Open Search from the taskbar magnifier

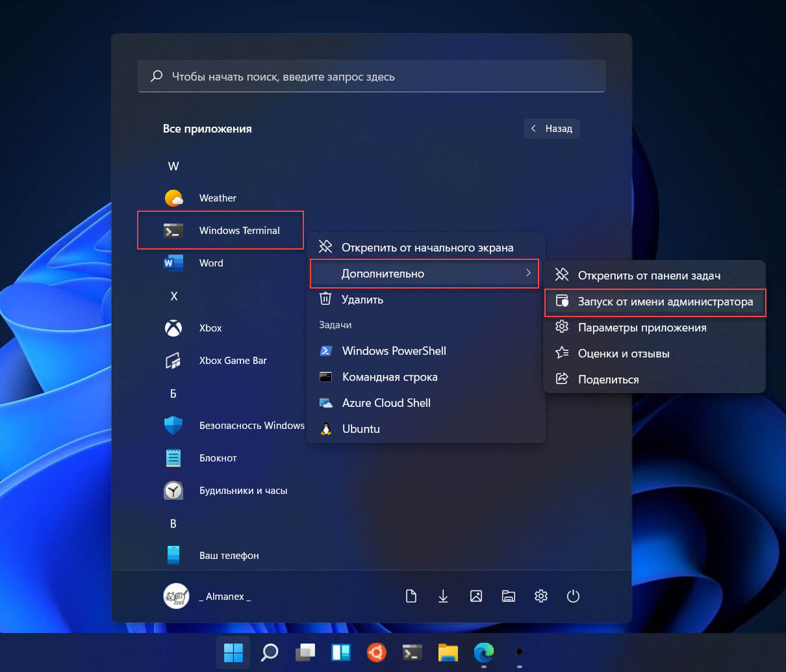[x=270, y=652]
